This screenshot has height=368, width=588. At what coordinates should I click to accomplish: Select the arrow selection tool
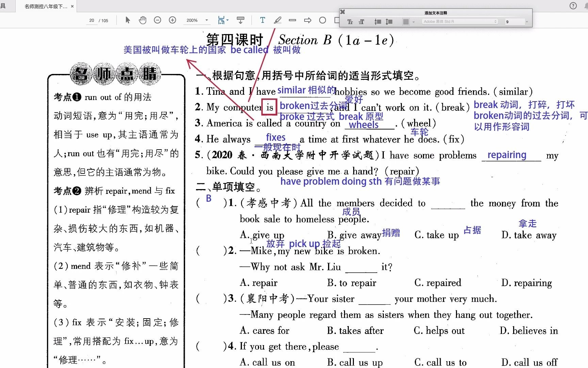(128, 20)
